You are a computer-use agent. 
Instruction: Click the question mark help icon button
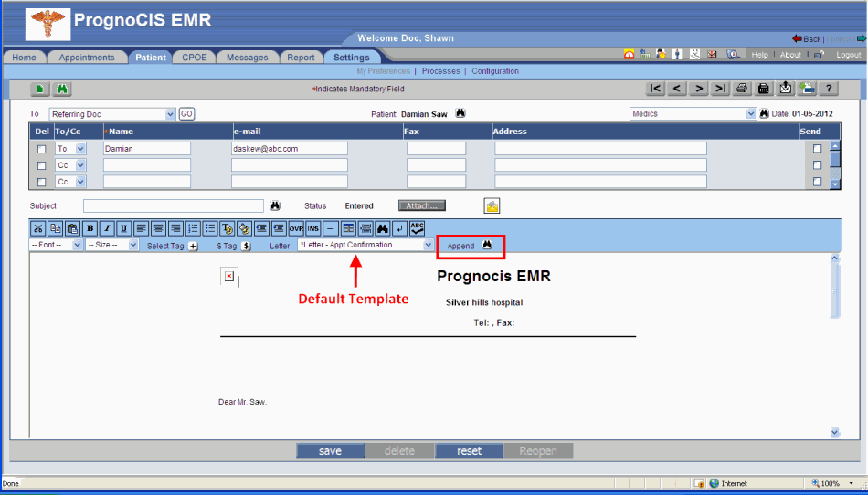tap(829, 89)
